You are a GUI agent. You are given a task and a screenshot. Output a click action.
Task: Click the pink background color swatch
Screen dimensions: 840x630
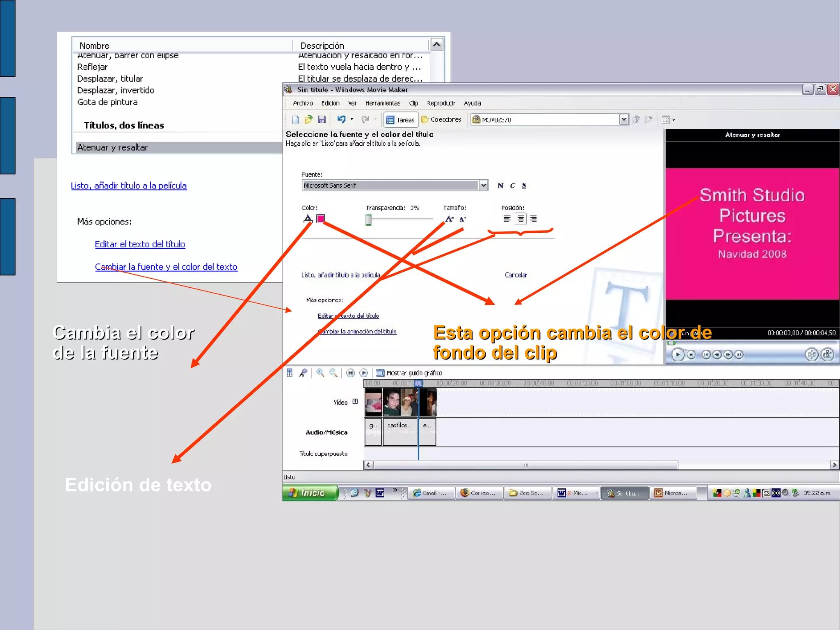(321, 218)
